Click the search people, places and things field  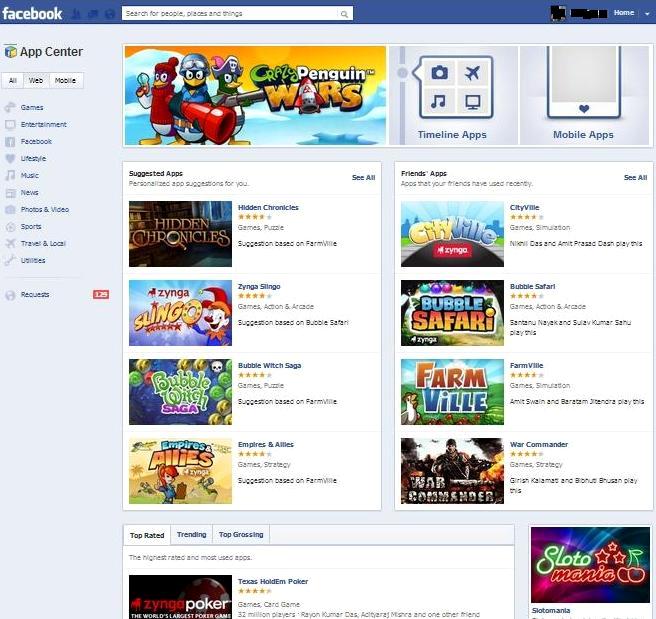(x=237, y=13)
